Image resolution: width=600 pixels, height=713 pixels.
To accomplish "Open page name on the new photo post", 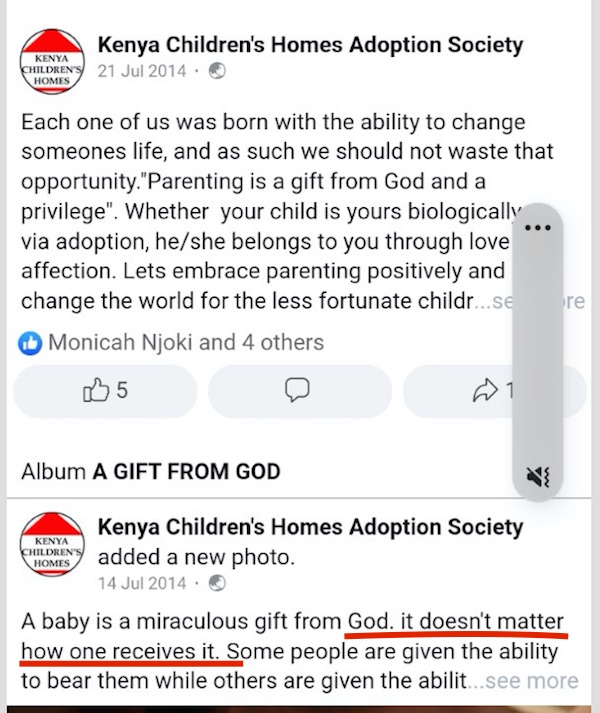I will pyautogui.click(x=310, y=526).
